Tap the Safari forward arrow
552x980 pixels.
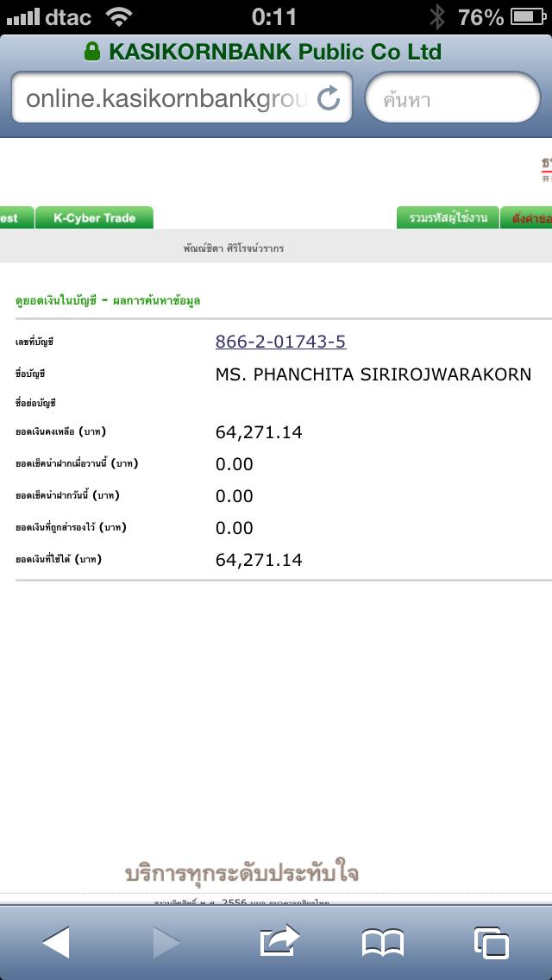tap(166, 942)
